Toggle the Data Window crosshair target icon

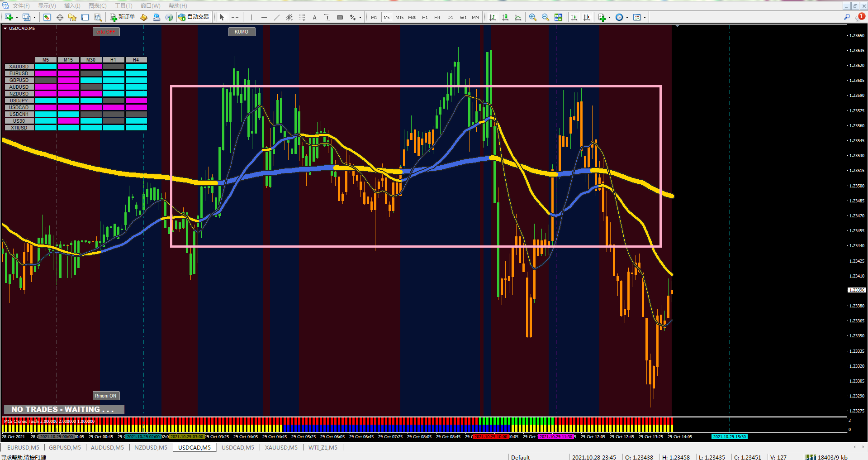point(60,17)
